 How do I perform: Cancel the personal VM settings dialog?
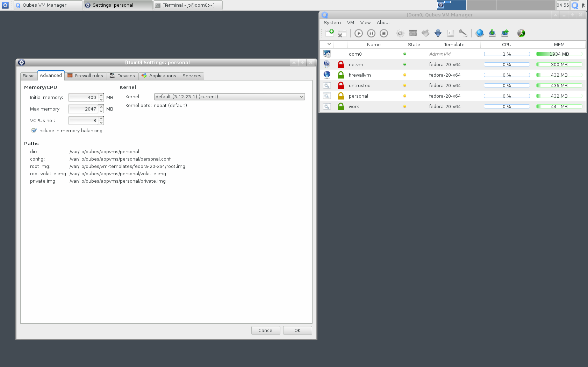266,330
